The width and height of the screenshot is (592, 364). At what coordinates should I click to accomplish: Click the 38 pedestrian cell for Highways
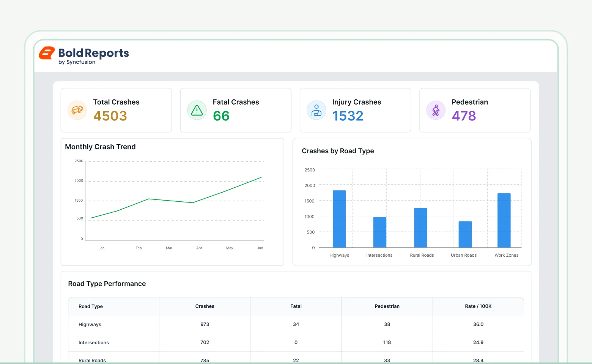click(387, 324)
